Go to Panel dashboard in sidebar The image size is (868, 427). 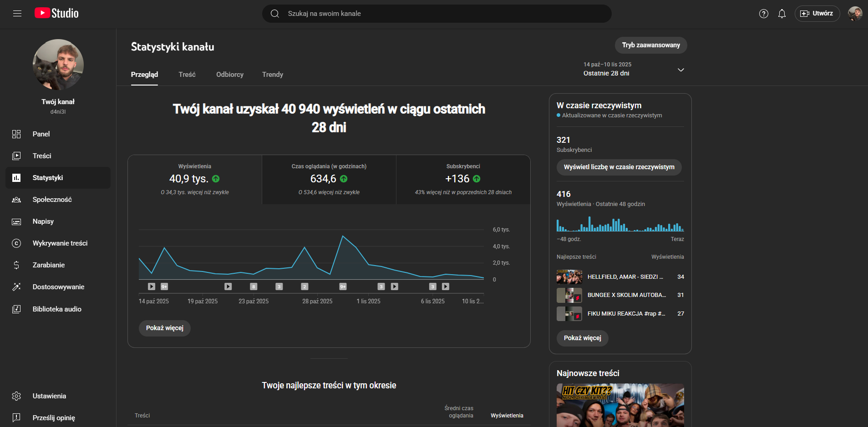41,134
